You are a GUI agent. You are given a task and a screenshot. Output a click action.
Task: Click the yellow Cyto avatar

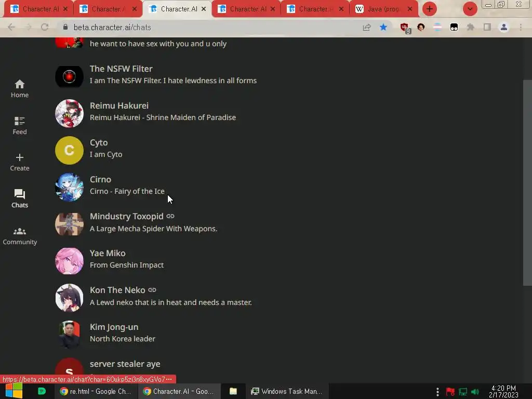click(x=69, y=150)
